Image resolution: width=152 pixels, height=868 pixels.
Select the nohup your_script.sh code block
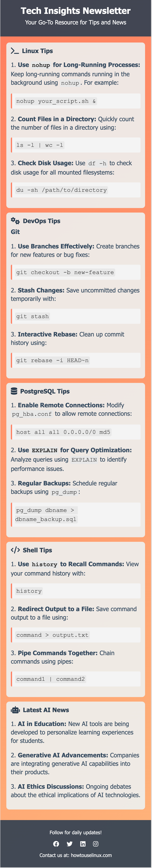(x=56, y=101)
